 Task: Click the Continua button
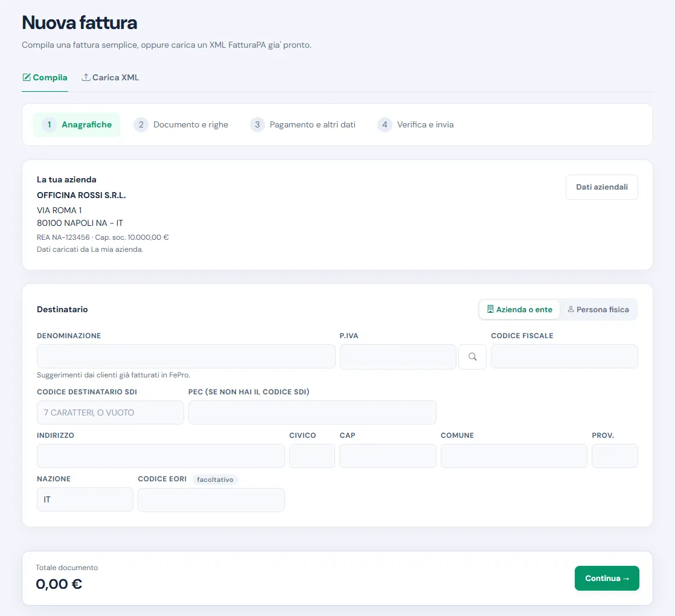pos(607,578)
